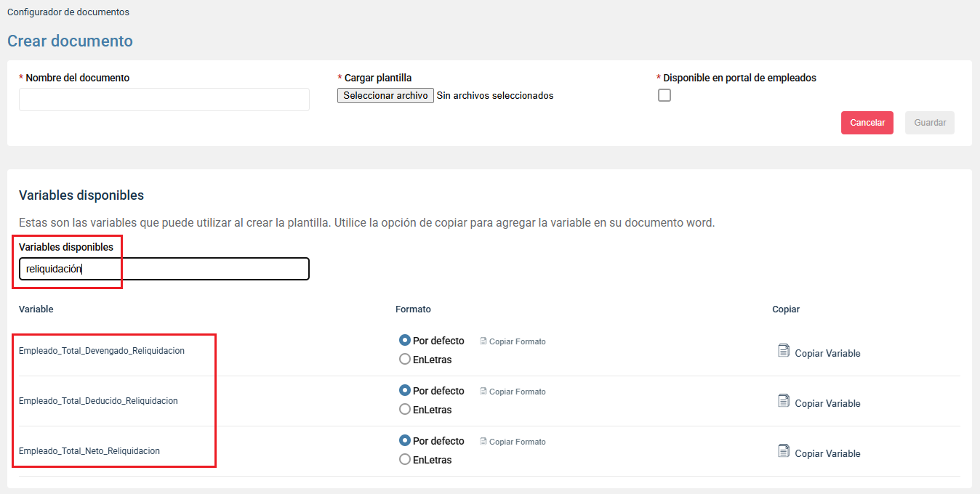The height and width of the screenshot is (494, 980).
Task: Focus the Nombre del documento field
Action: [x=164, y=100]
